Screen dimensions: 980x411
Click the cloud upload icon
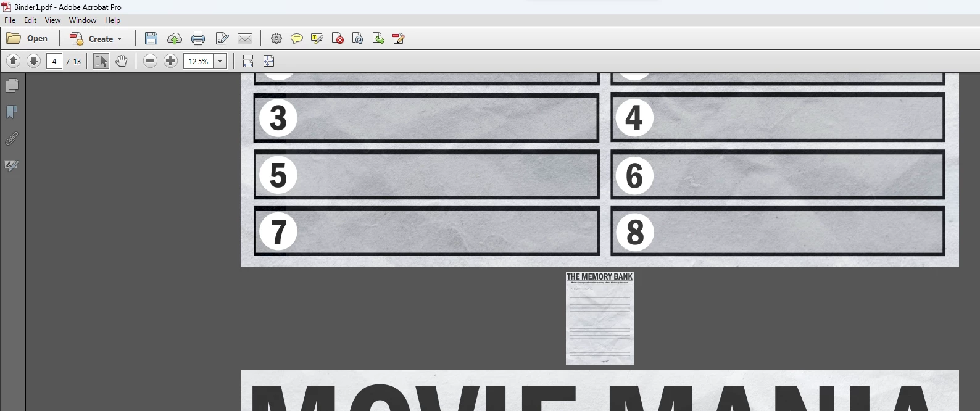[x=175, y=38]
